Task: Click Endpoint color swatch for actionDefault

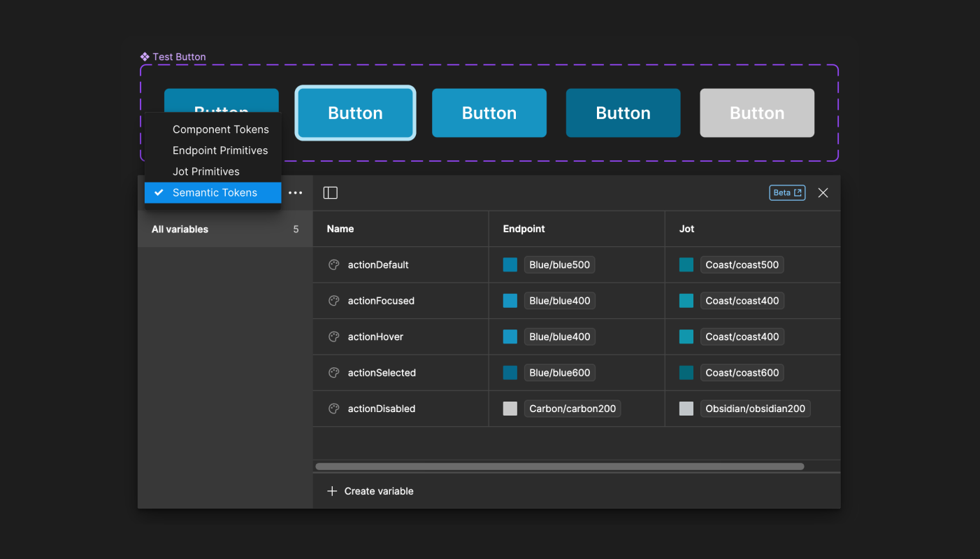Action: 510,264
